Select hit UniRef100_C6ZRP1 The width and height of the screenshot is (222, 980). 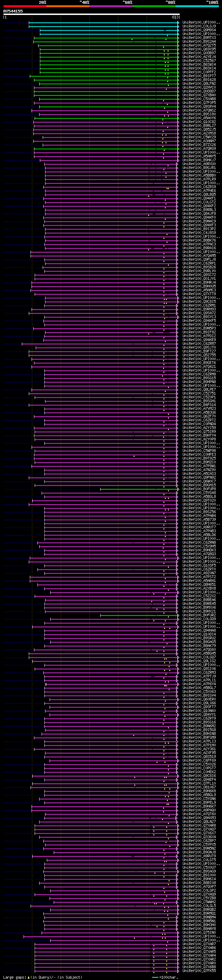pyautogui.click(x=199, y=263)
